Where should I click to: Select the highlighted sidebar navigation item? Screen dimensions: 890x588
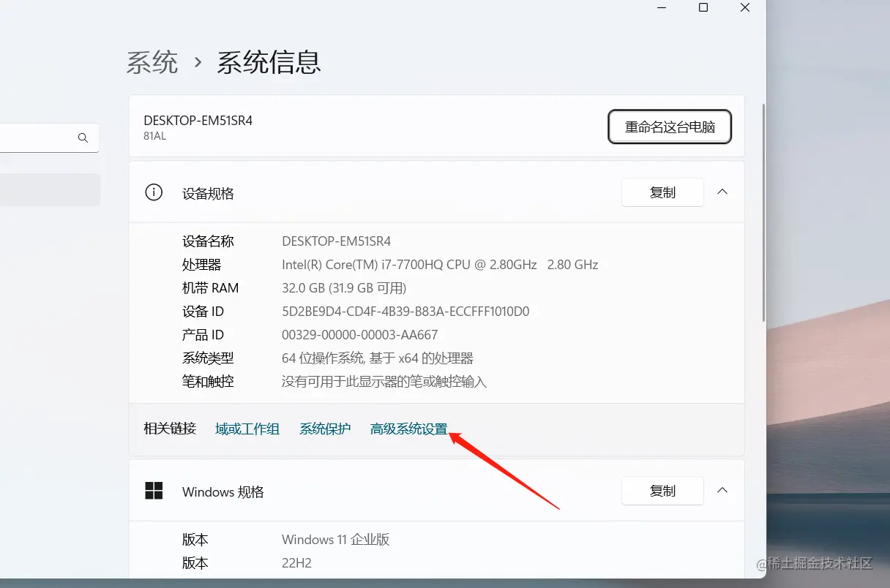[x=50, y=189]
